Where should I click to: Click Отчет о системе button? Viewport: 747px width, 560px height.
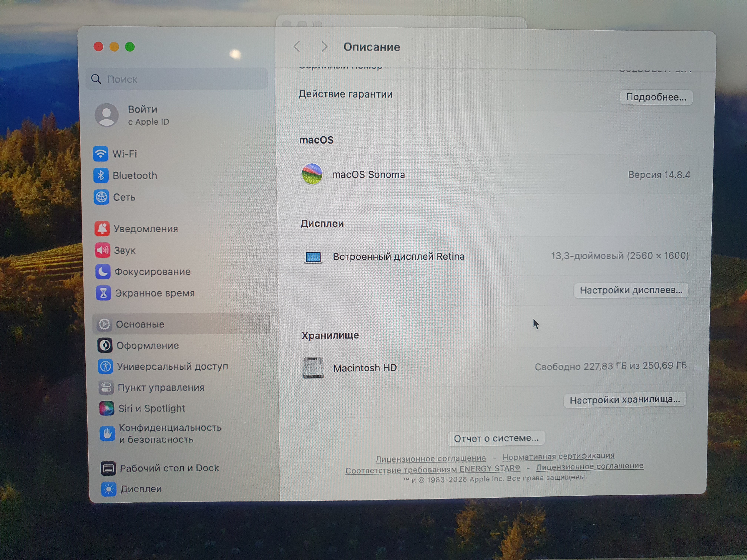click(x=496, y=439)
